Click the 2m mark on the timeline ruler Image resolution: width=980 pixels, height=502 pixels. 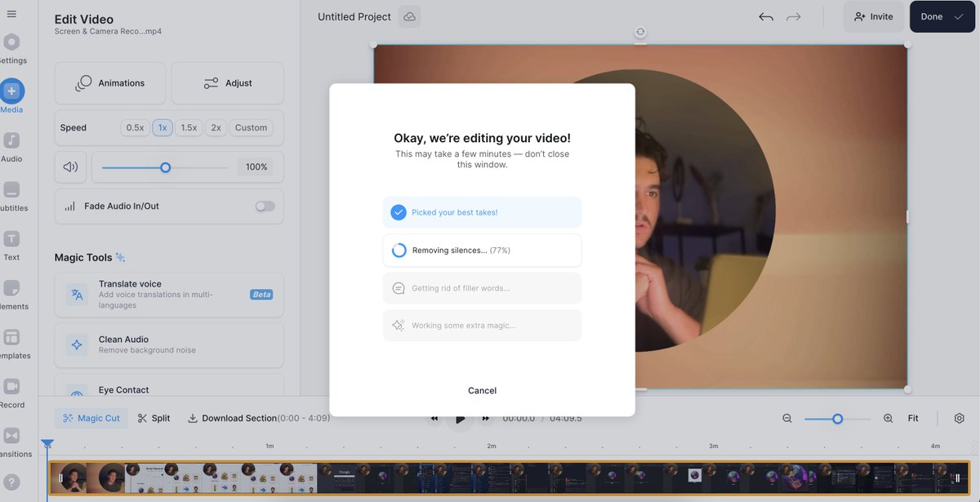(491, 446)
